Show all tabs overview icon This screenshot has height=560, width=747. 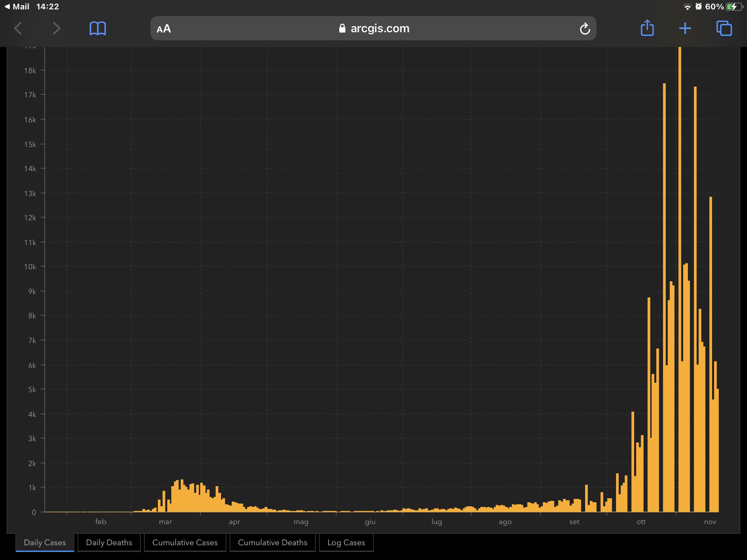724,28
